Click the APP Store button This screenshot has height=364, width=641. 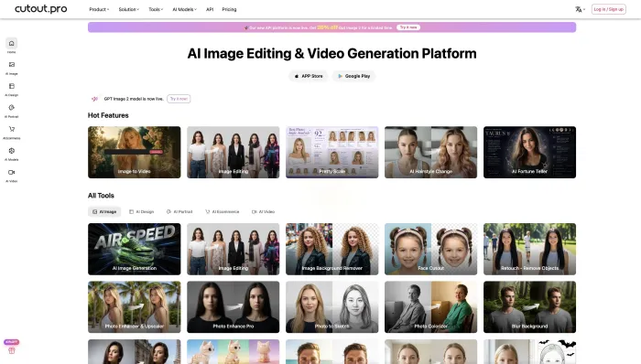(309, 76)
